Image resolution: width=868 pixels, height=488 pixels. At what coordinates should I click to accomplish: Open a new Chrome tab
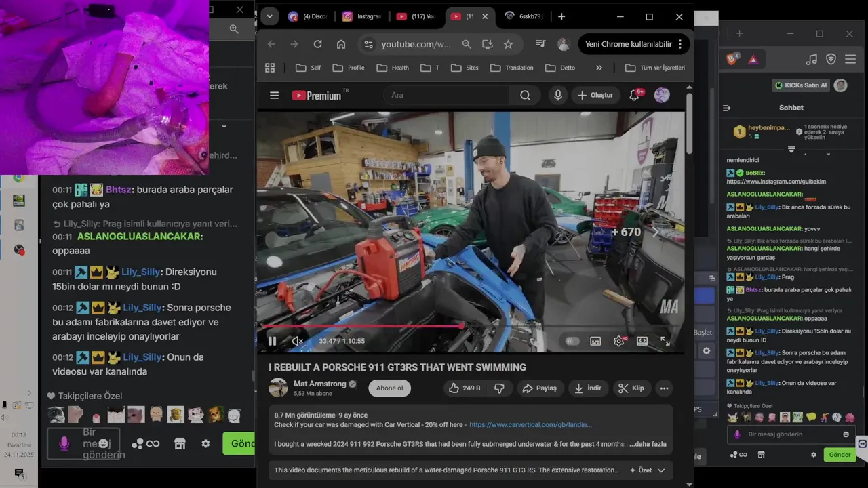[x=561, y=16]
